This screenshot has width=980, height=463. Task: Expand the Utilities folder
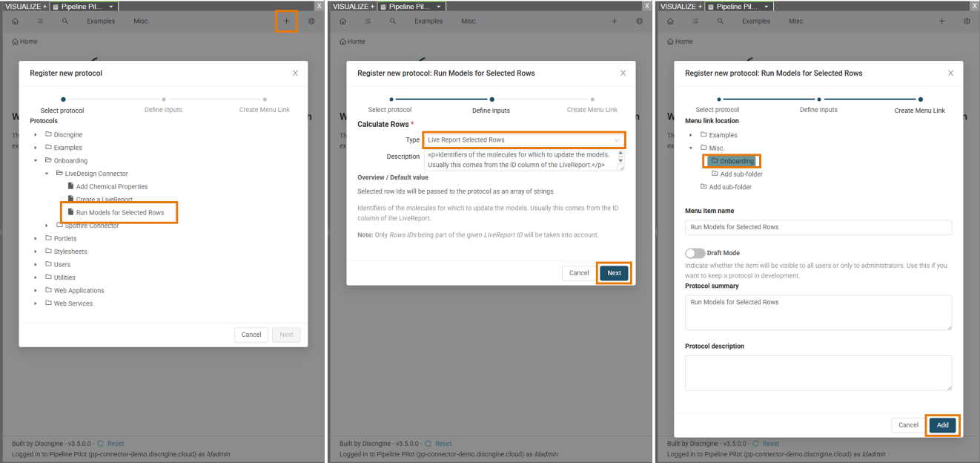tap(35, 278)
